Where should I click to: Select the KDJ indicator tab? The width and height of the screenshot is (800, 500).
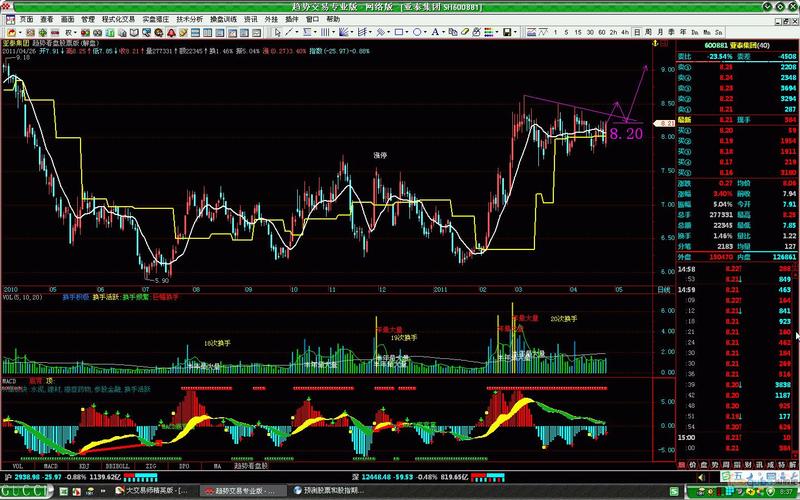(x=84, y=466)
